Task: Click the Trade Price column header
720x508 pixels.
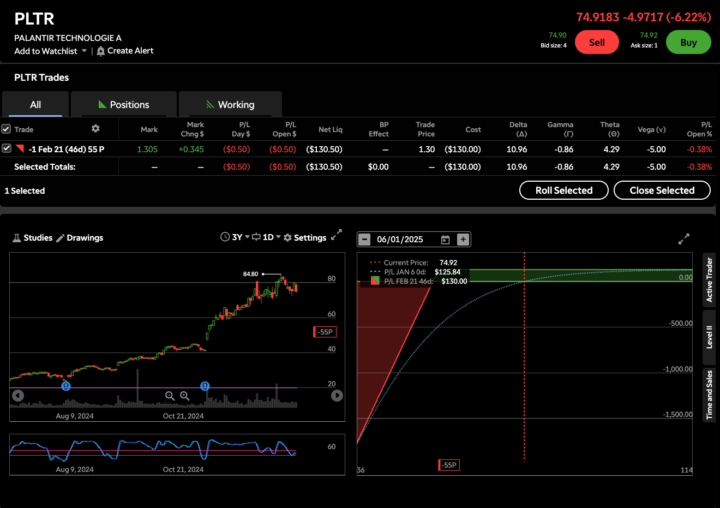Action: point(425,129)
